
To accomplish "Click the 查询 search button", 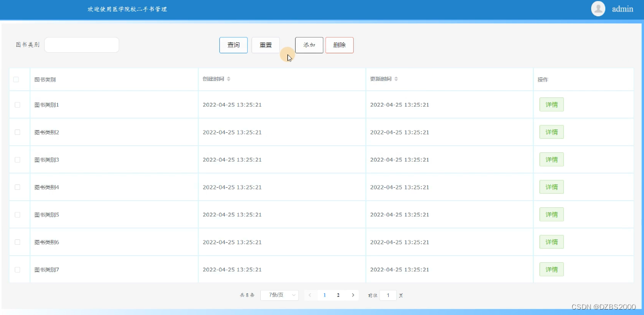I will point(234,45).
